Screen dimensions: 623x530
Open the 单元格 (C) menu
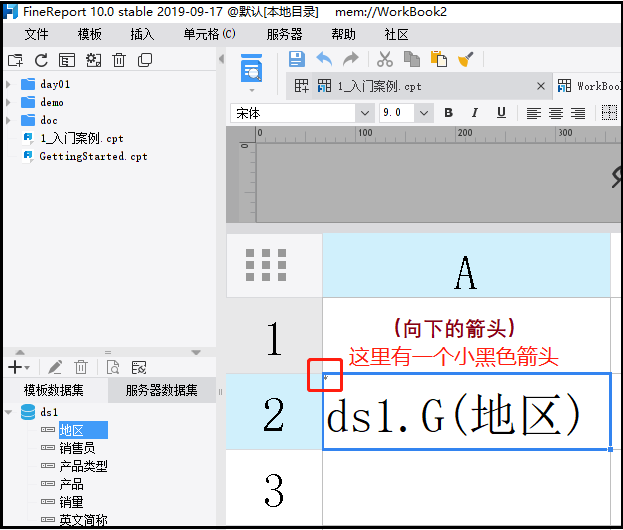[x=209, y=35]
